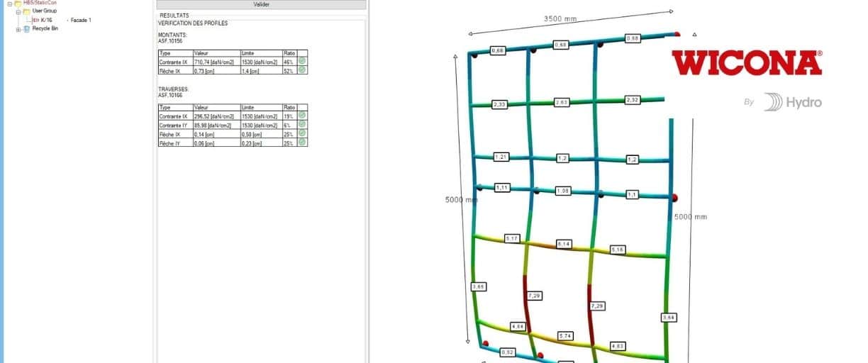This screenshot has height=363, width=868.
Task: Click the TRAVERSES section label
Action: click(172, 89)
